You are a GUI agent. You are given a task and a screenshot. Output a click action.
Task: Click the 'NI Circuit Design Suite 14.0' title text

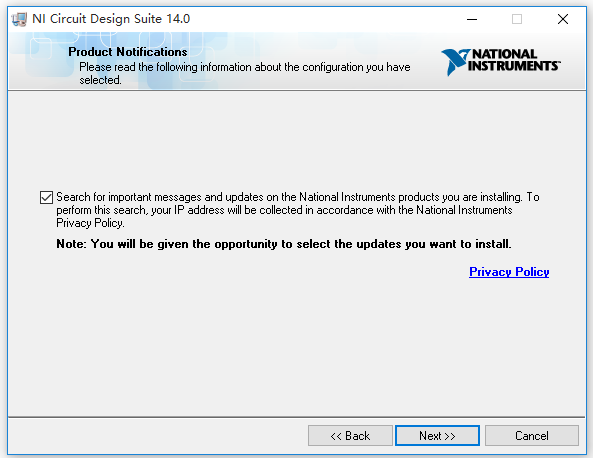coord(111,19)
